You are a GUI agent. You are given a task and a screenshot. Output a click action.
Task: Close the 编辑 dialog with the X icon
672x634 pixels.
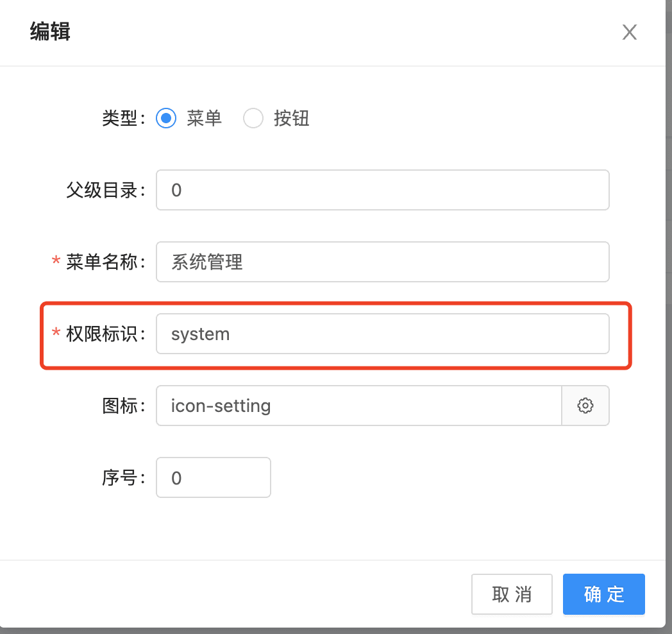[x=629, y=32]
